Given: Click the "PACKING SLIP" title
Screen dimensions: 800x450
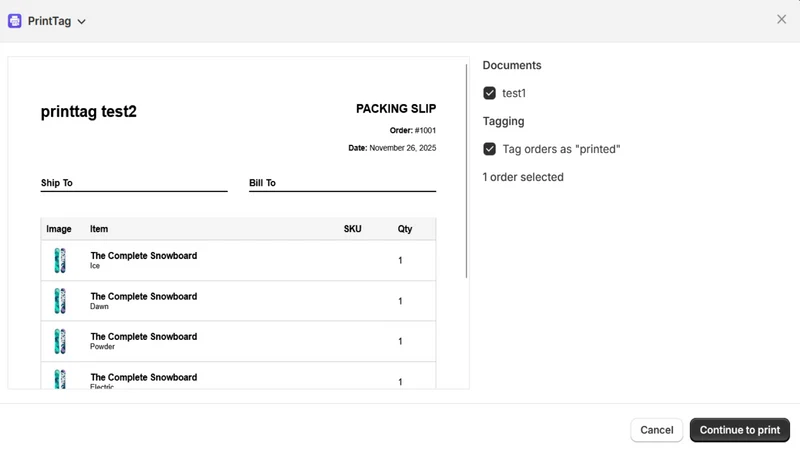Looking at the screenshot, I should click(x=396, y=109).
